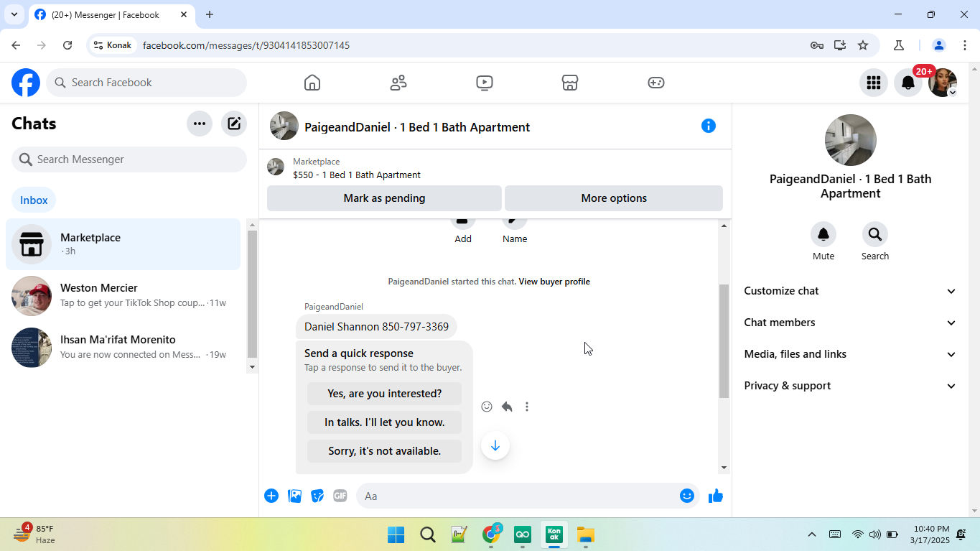Screen dimensions: 980x551
Task: Open the Marketplace storefront icon in top bar
Action: [x=570, y=83]
